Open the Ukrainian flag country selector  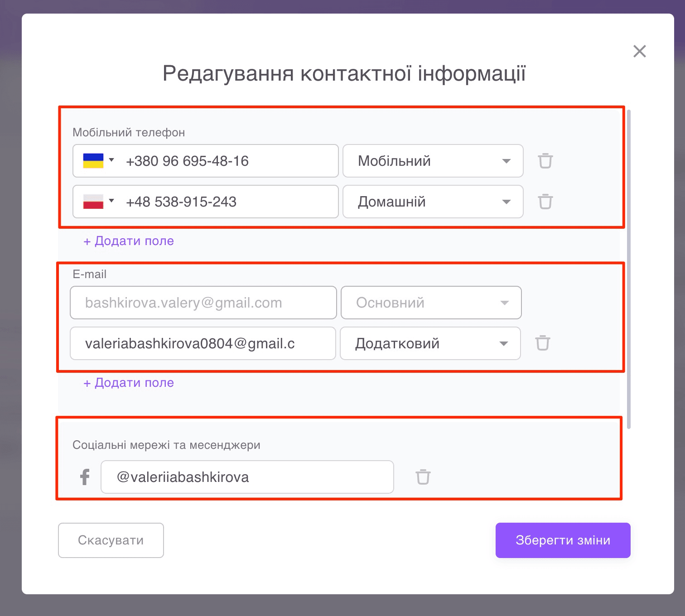[97, 159]
